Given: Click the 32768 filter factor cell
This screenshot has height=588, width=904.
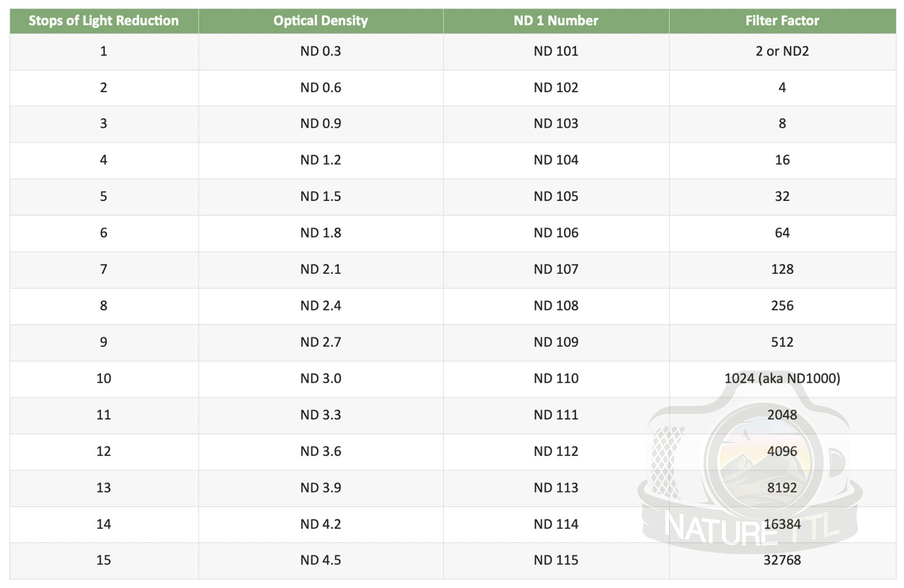Looking at the screenshot, I should tap(782, 560).
